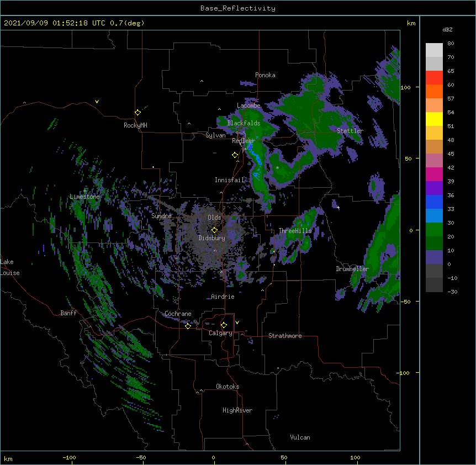Click the yellow marker beside RockyMH

[x=138, y=113]
